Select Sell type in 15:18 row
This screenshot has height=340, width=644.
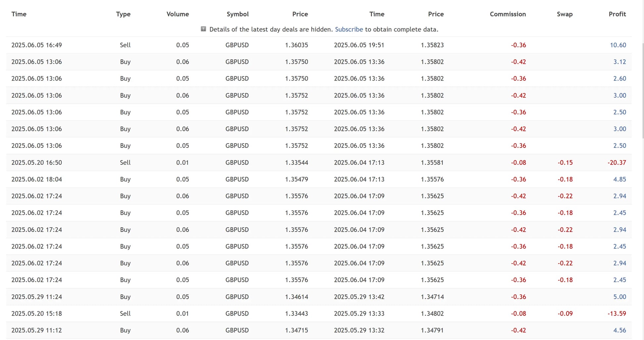coord(125,314)
